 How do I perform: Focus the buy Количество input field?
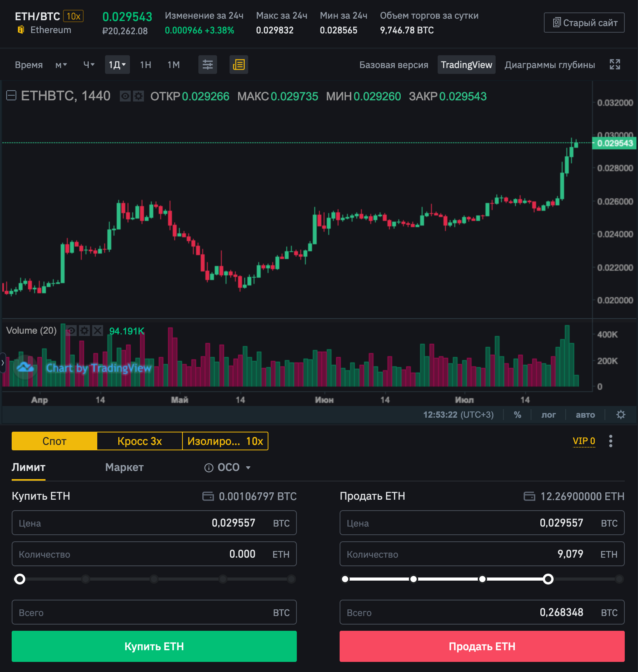click(154, 554)
